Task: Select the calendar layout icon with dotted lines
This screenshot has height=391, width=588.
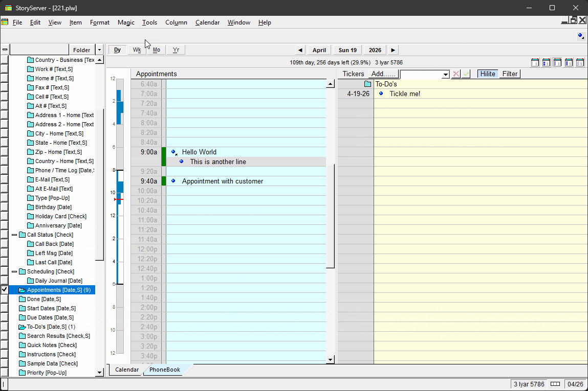Action: 580,62
